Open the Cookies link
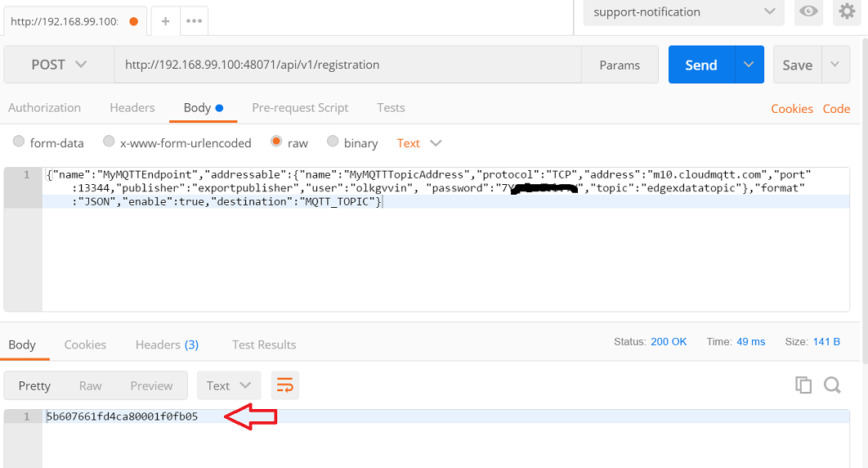This screenshot has height=468, width=868. pos(792,109)
